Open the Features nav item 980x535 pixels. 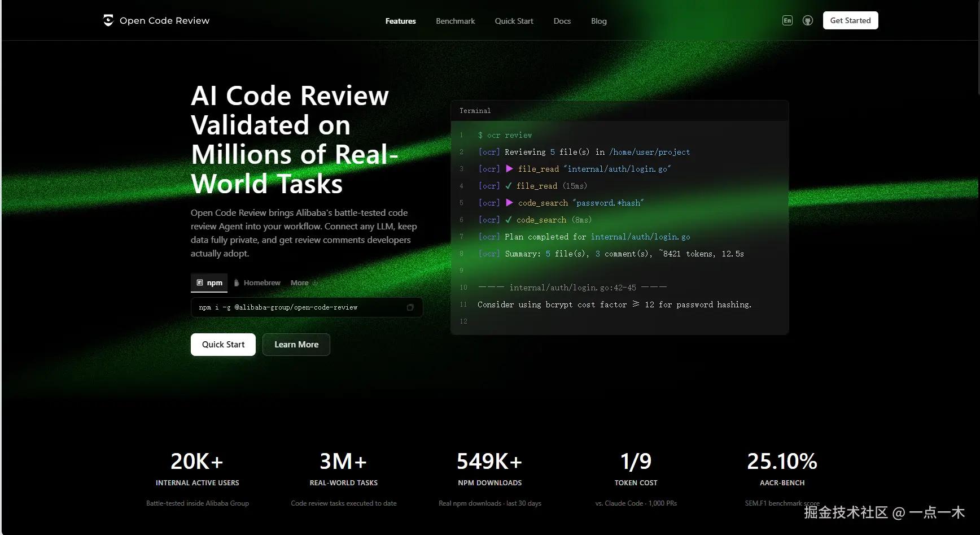[401, 21]
